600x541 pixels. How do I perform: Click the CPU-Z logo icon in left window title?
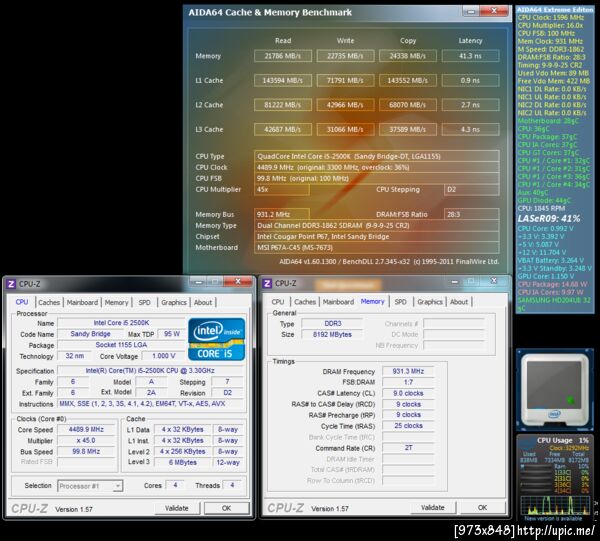11,284
